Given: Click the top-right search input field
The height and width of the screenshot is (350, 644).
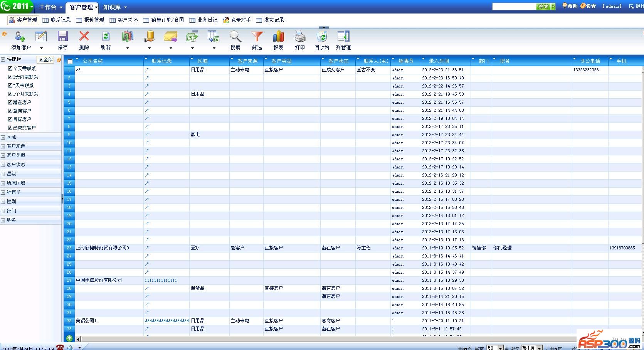Looking at the screenshot, I should (x=514, y=7).
